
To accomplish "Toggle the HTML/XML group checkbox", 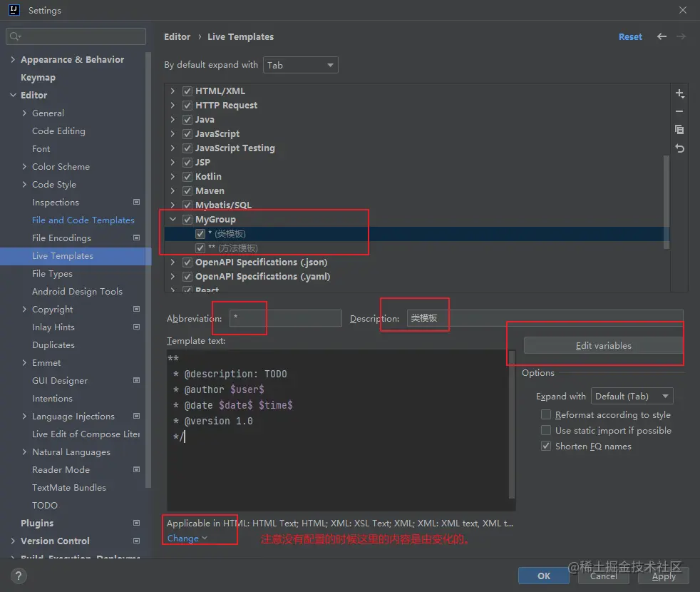I will (x=187, y=91).
